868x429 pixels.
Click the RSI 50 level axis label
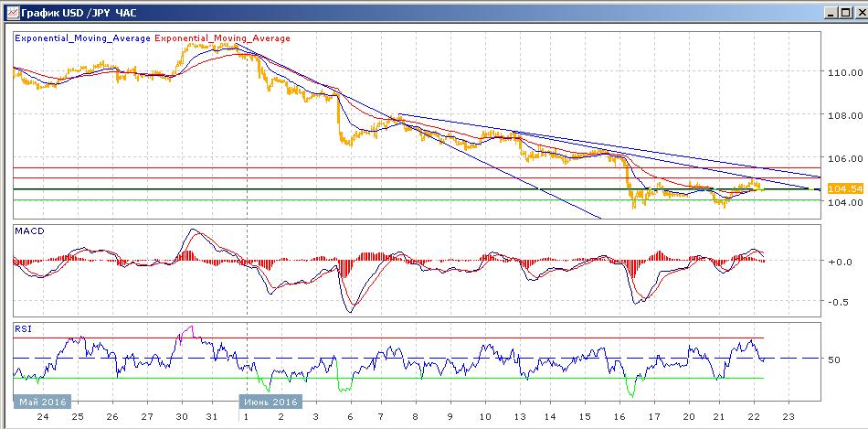[833, 359]
